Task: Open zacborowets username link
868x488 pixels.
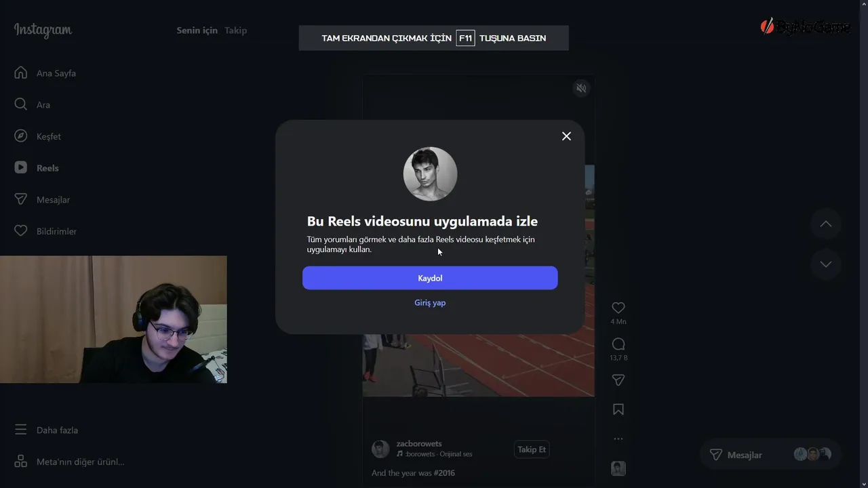Action: coord(419,444)
